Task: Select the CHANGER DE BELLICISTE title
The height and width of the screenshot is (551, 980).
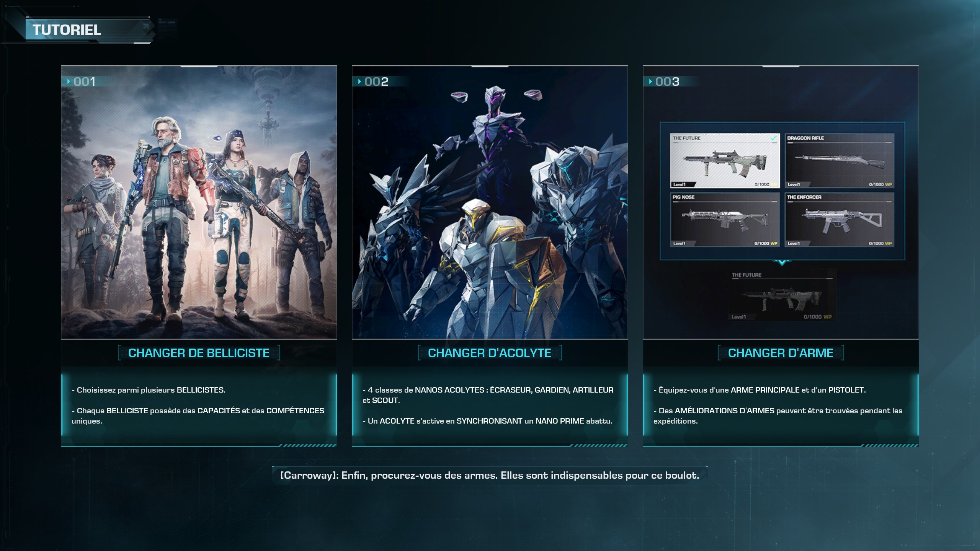Action: coord(199,353)
